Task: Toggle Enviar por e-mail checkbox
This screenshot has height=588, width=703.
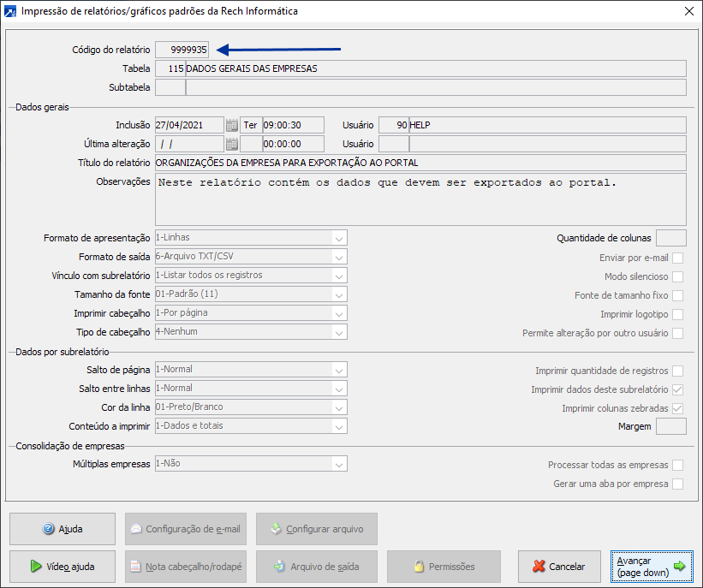Action: [x=677, y=258]
